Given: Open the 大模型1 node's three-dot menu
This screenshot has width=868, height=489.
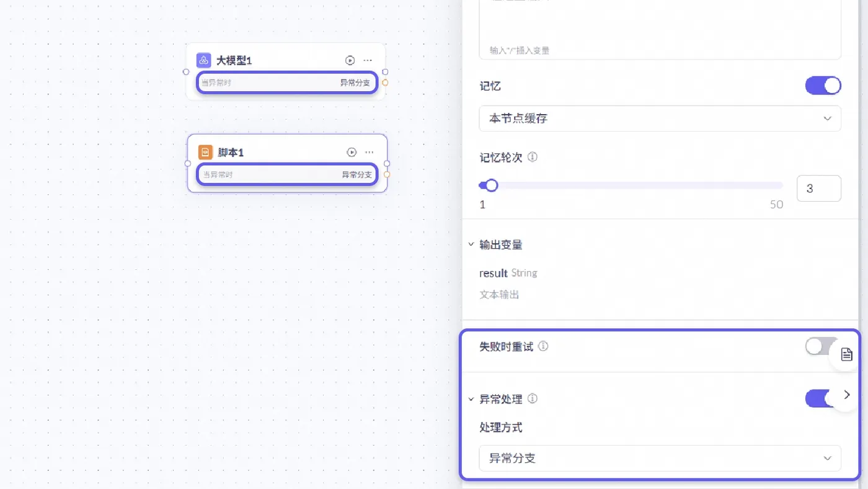Looking at the screenshot, I should point(368,60).
